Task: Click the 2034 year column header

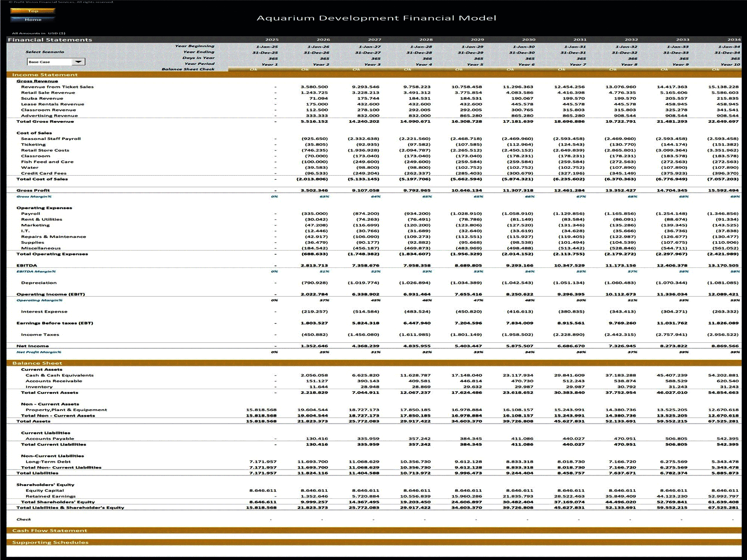Action: [x=734, y=40]
